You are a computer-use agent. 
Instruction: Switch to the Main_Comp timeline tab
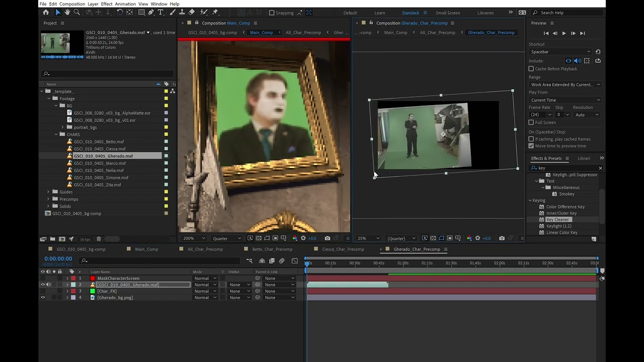point(146,249)
